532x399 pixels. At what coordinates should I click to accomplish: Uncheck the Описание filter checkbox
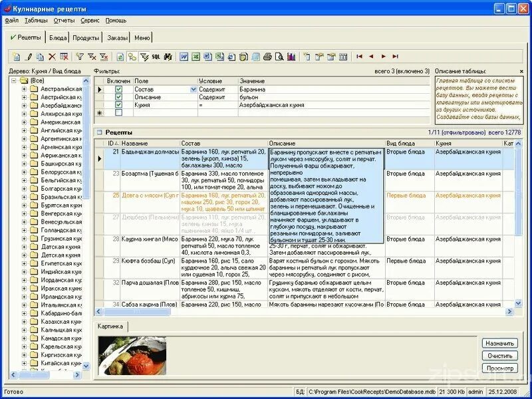118,97
